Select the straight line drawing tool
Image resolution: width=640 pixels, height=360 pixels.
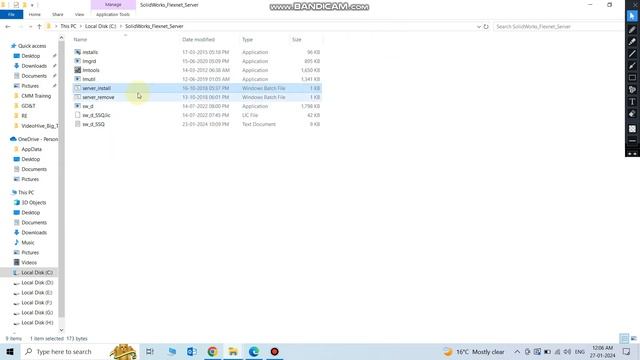632,53
